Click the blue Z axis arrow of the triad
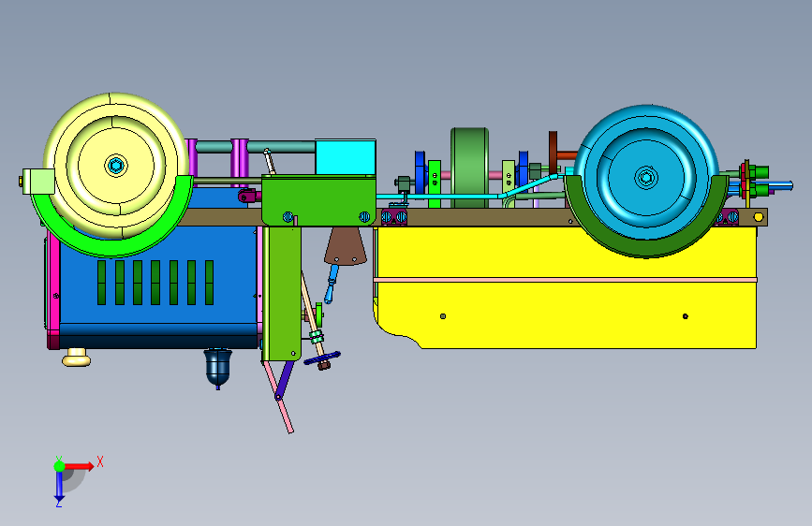This screenshot has width=812, height=526. 59,487
